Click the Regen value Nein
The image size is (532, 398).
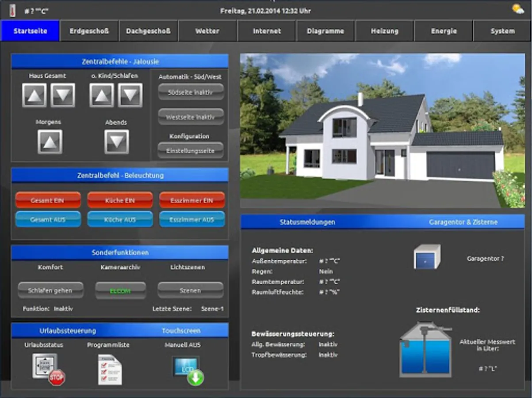(326, 272)
